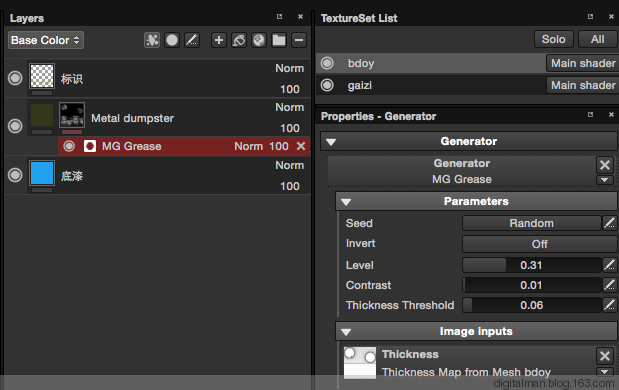Click the add effect icon in Layers toolbar
Image resolution: width=619 pixels, height=390 pixels.
click(x=152, y=40)
